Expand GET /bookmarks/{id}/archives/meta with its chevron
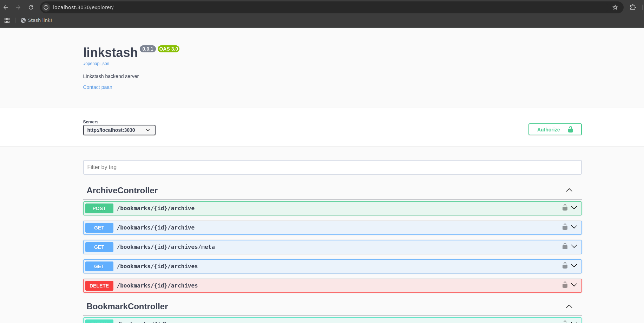This screenshot has height=323, width=644. click(x=574, y=246)
